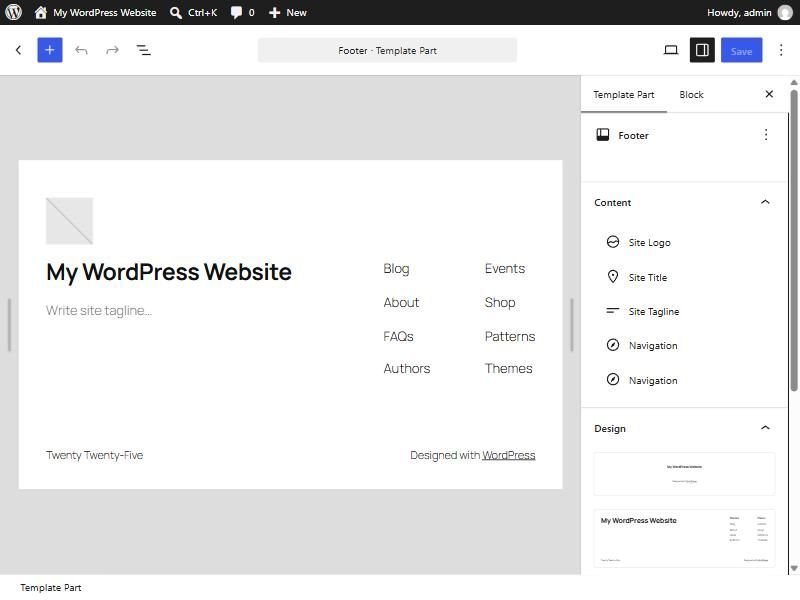Click the Shop navigation link
Screen dimensions: 800x600
(x=500, y=303)
